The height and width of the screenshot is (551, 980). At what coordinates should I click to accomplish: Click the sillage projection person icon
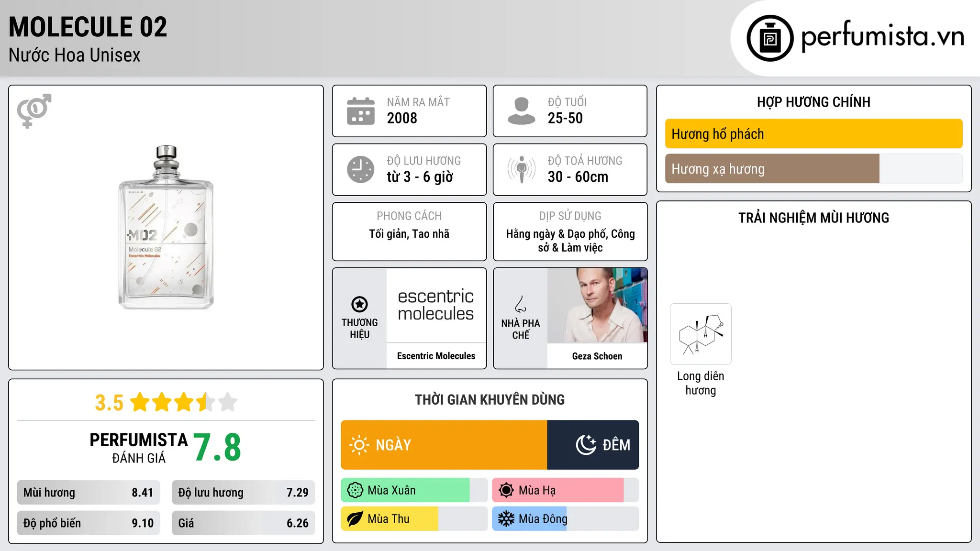coord(521,169)
